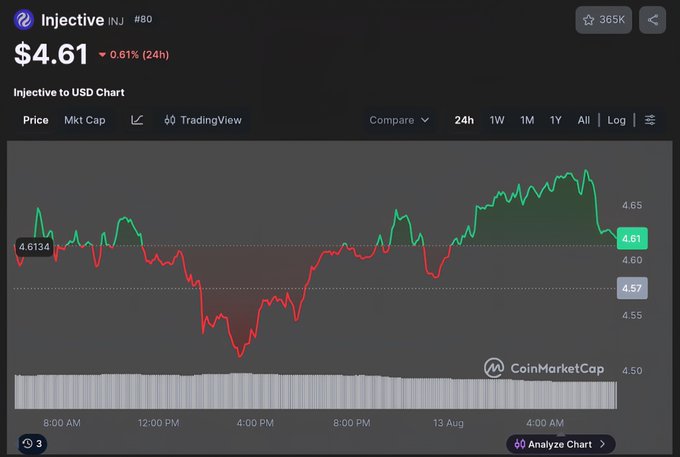Click the $4.61 headline price
Image resolution: width=680 pixels, height=457 pixels.
pyautogui.click(x=51, y=54)
